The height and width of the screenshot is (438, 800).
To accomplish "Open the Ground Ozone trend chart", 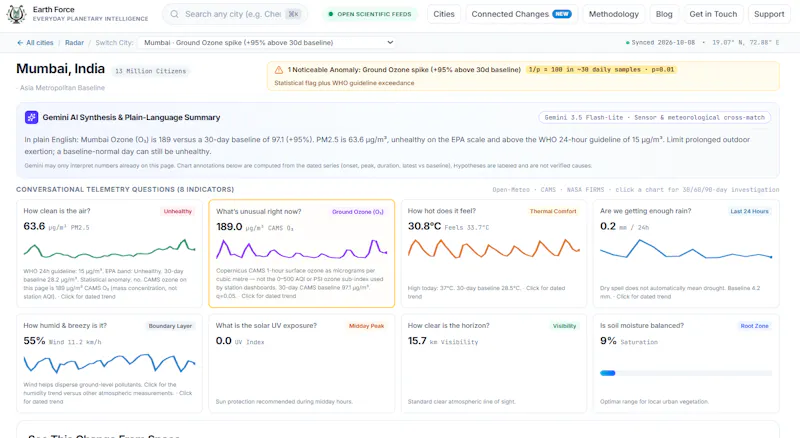I will [x=301, y=249].
